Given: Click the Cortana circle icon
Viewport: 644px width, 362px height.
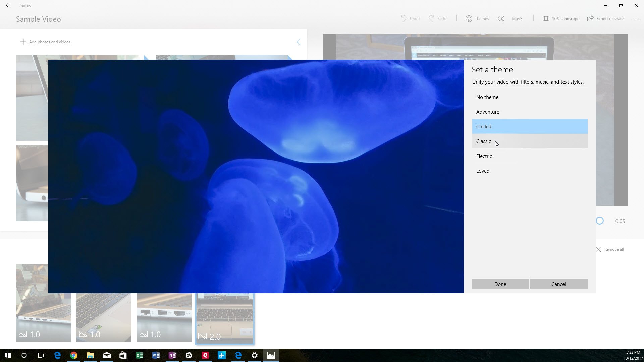Looking at the screenshot, I should click(24, 355).
